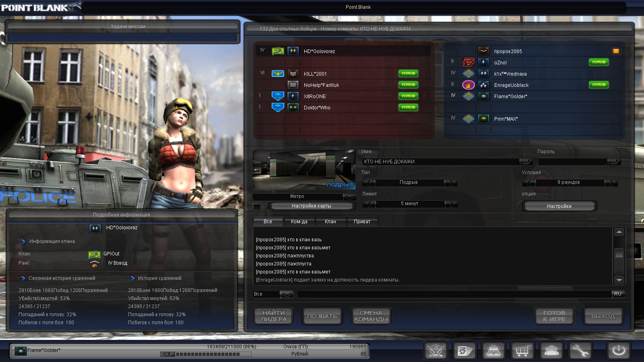
Task: Switch to the Все chat tab
Action: point(268,222)
